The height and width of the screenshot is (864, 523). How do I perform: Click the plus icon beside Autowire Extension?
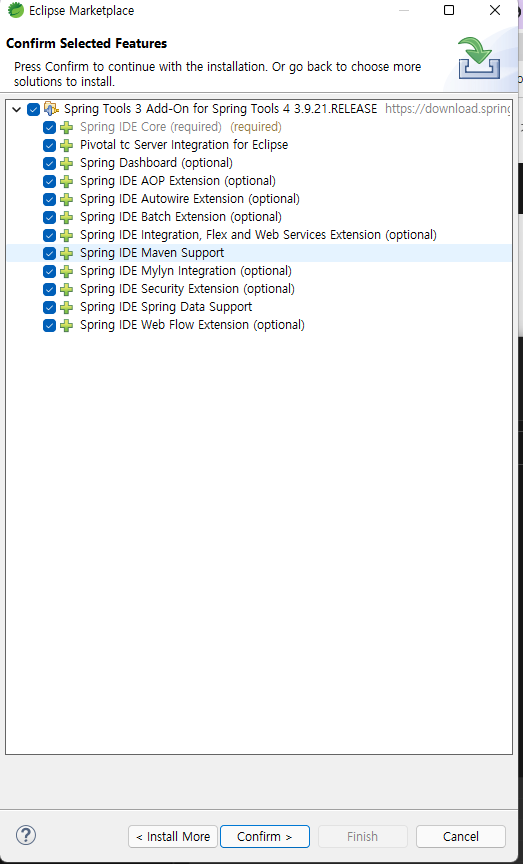67,199
